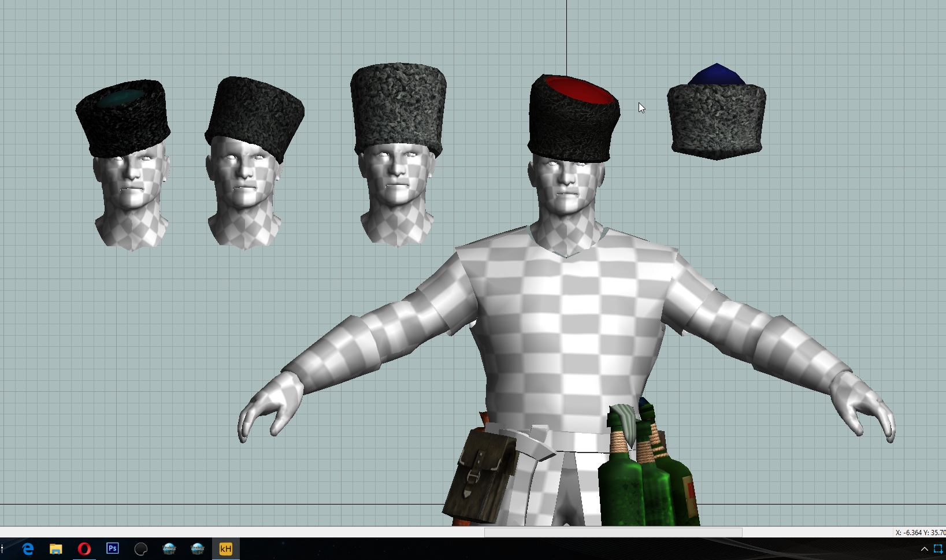This screenshot has width=946, height=560.
Task: Click the horizontal scrollbar thumb below the viewport
Action: (x=613, y=532)
